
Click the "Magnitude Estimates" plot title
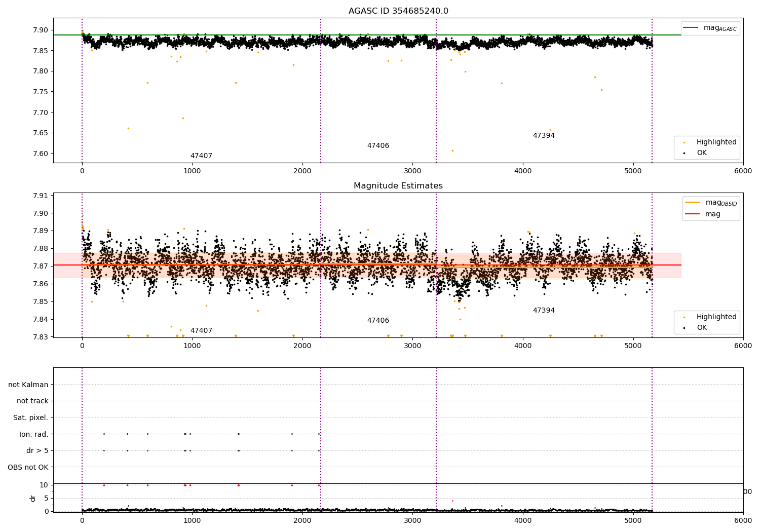(398, 186)
